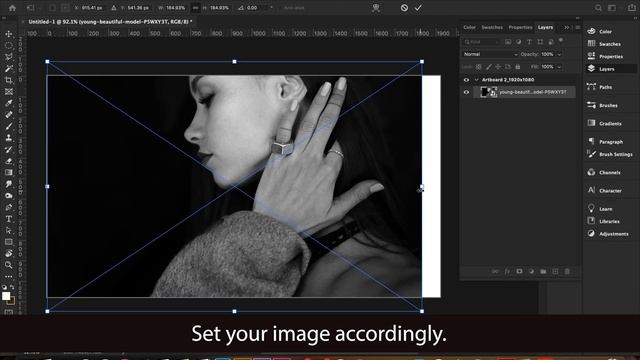Viewport: 640px width, 360px height.
Task: Toggle the link width and height chain
Action: 196,8
